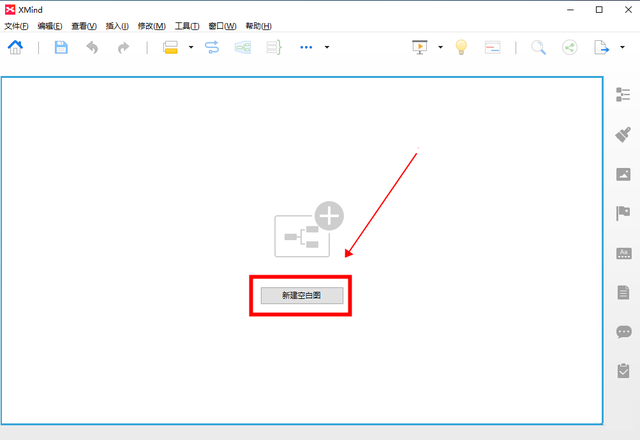The width and height of the screenshot is (640, 440).
Task: Click the three-dot more tools icon
Action: [x=306, y=47]
